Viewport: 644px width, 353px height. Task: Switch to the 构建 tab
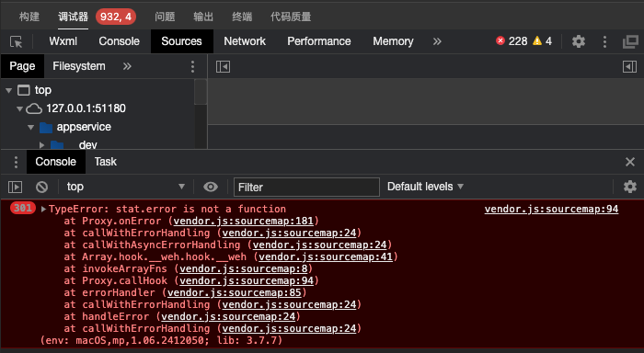[29, 17]
